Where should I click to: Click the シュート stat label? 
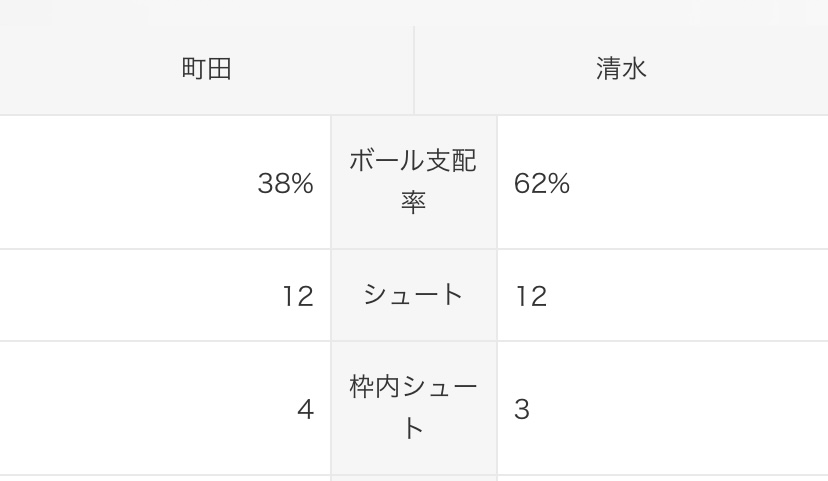(x=413, y=295)
